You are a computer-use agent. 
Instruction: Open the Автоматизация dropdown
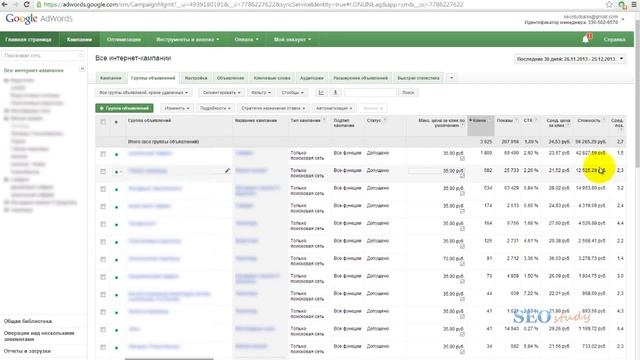point(333,108)
